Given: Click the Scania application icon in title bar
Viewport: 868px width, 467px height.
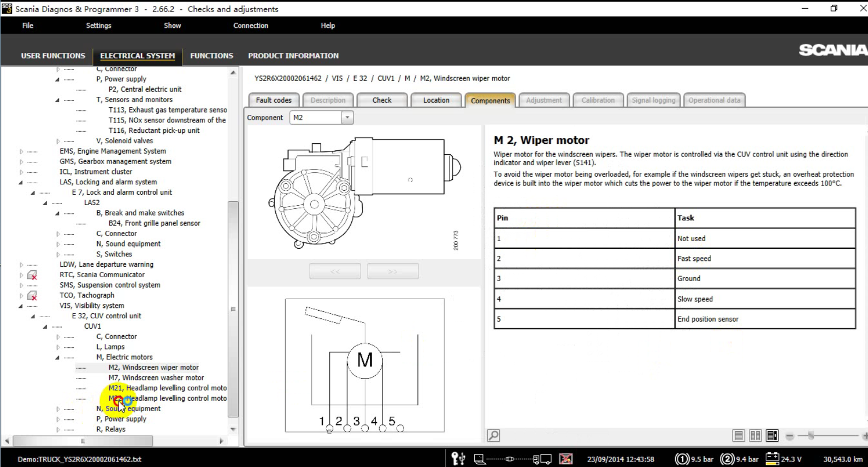Looking at the screenshot, I should click(7, 9).
